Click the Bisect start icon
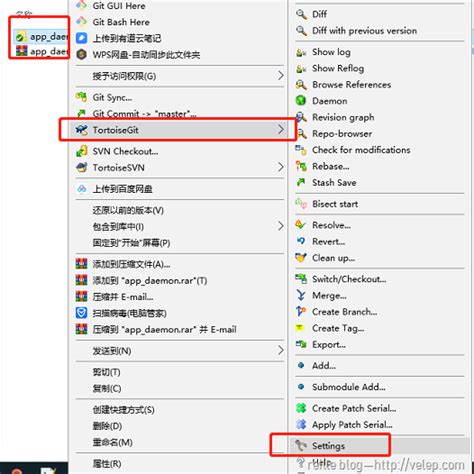 tap(301, 203)
